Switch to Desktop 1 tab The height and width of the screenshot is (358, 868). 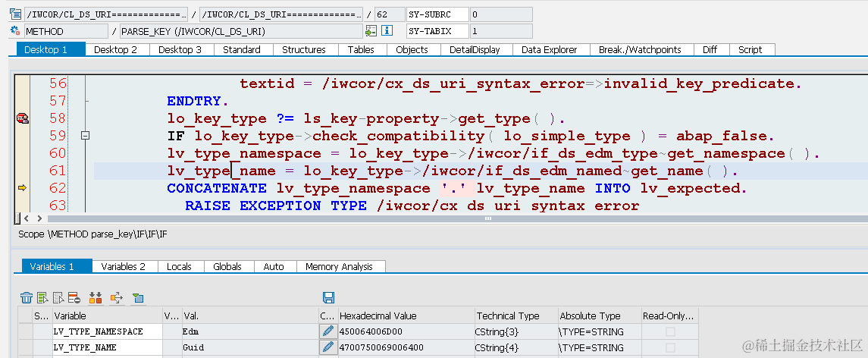[51, 49]
